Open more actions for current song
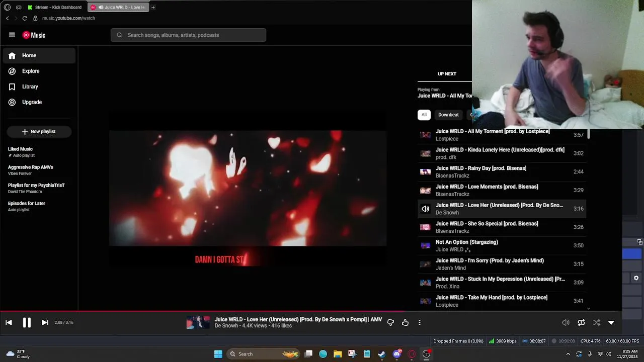The height and width of the screenshot is (362, 644). point(420,322)
